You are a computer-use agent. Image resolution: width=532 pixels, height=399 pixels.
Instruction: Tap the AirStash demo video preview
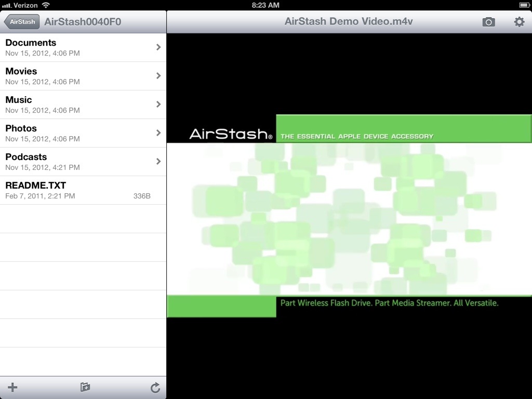point(349,216)
